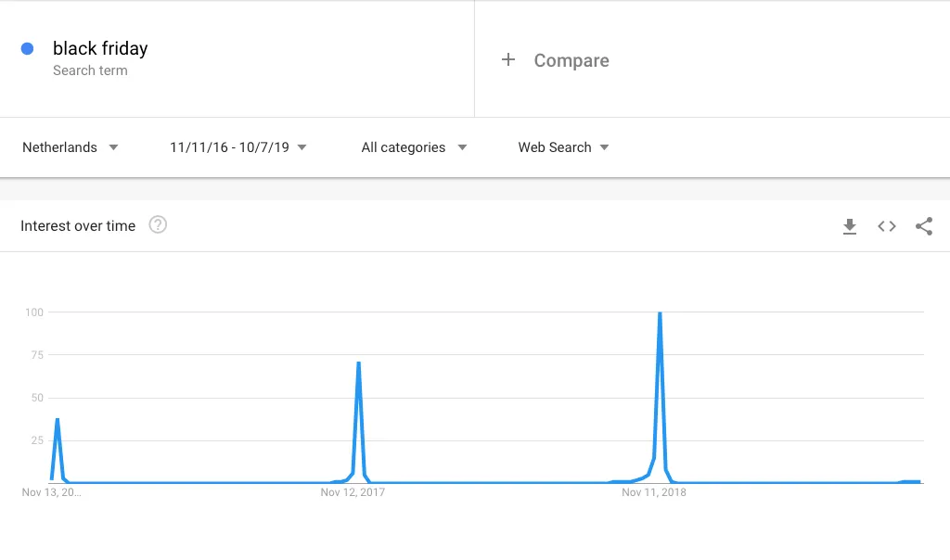Click the blue dot next to black friday

click(x=27, y=48)
